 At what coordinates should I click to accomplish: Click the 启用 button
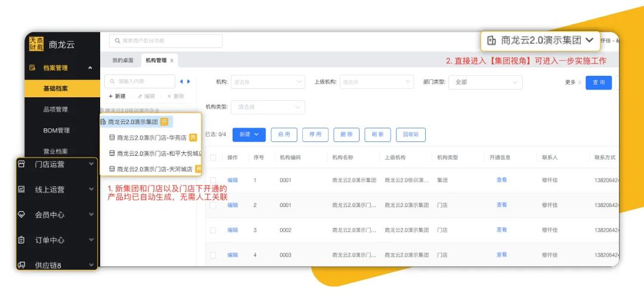[284, 134]
